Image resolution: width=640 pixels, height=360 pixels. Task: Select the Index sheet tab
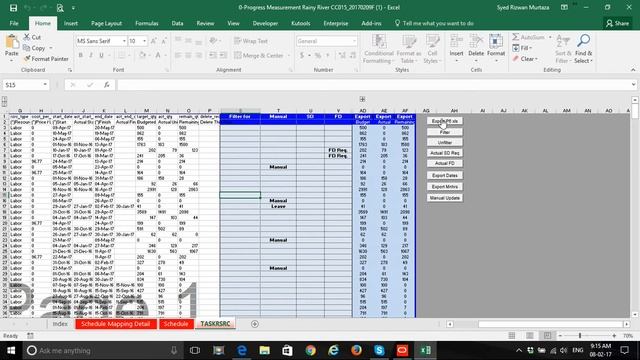[60, 324]
